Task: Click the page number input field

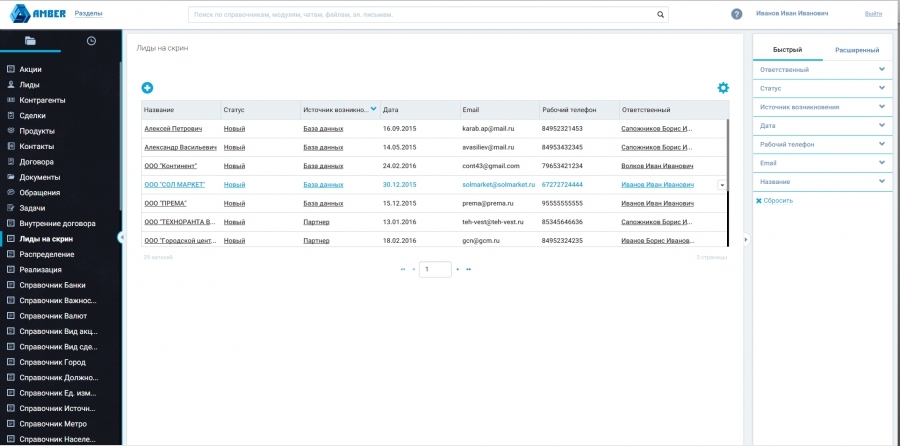Action: [x=435, y=269]
